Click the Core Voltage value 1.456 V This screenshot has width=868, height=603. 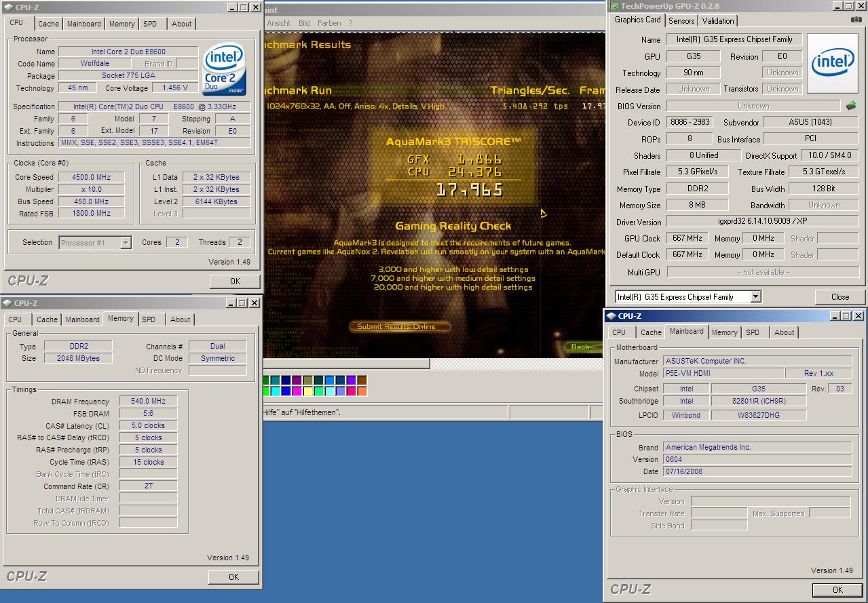click(175, 88)
